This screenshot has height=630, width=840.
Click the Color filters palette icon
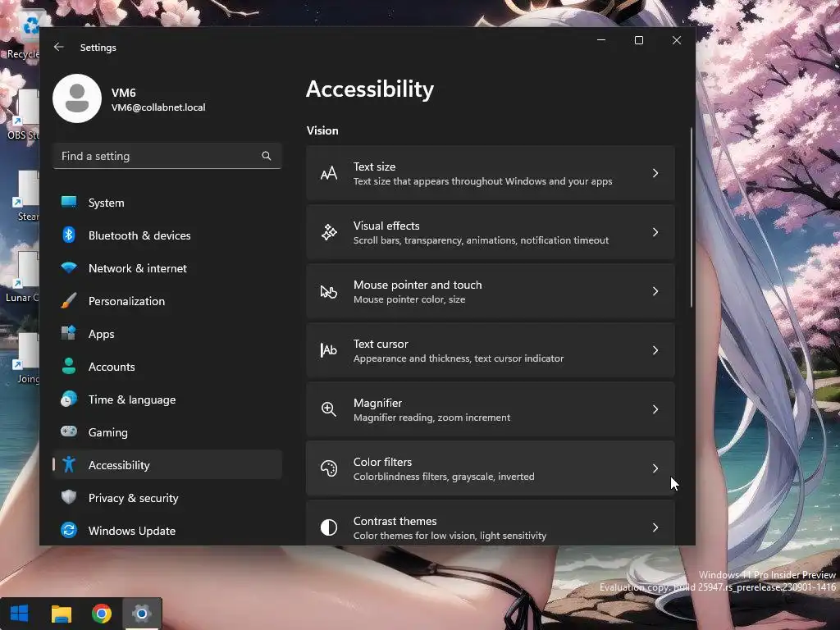click(329, 468)
